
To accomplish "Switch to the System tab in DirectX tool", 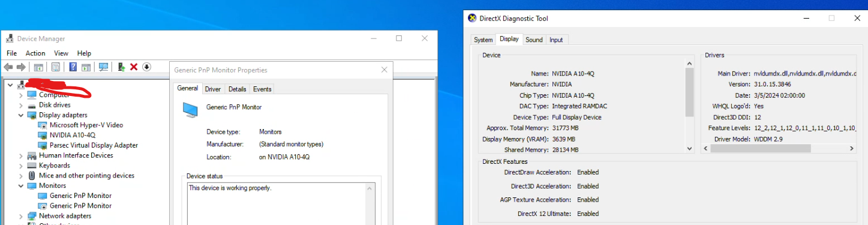I will coord(483,40).
